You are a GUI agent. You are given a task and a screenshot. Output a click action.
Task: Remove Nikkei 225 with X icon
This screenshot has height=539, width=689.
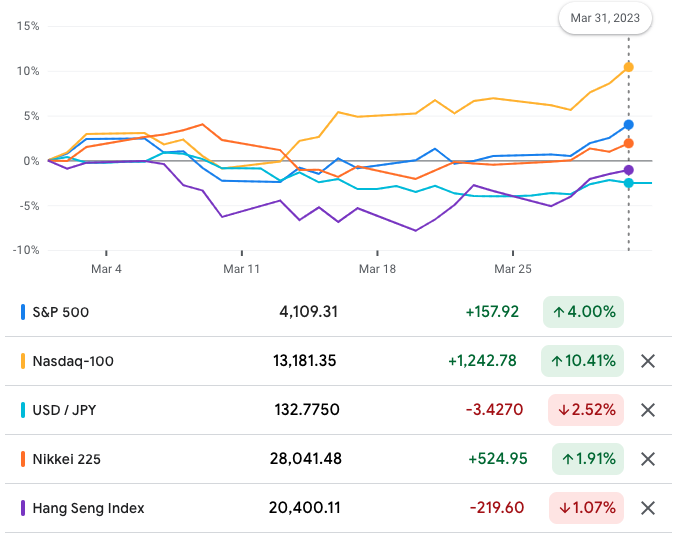click(647, 459)
